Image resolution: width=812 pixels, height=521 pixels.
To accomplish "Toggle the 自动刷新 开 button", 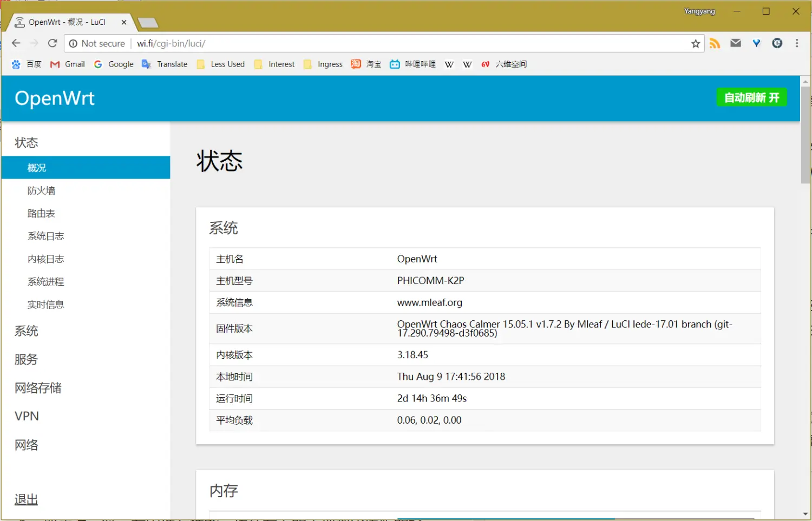I will coord(751,97).
